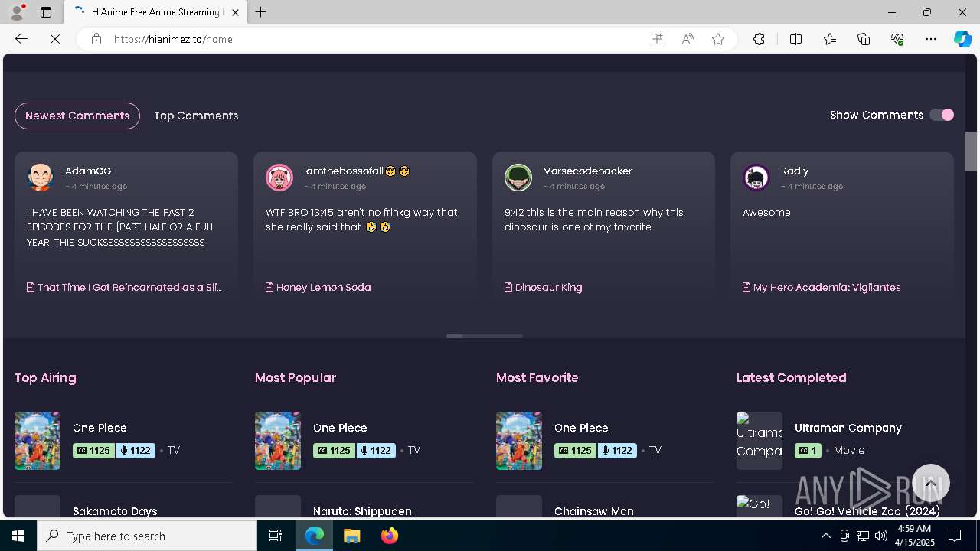Open One Piece under Most Popular

pos(340,428)
